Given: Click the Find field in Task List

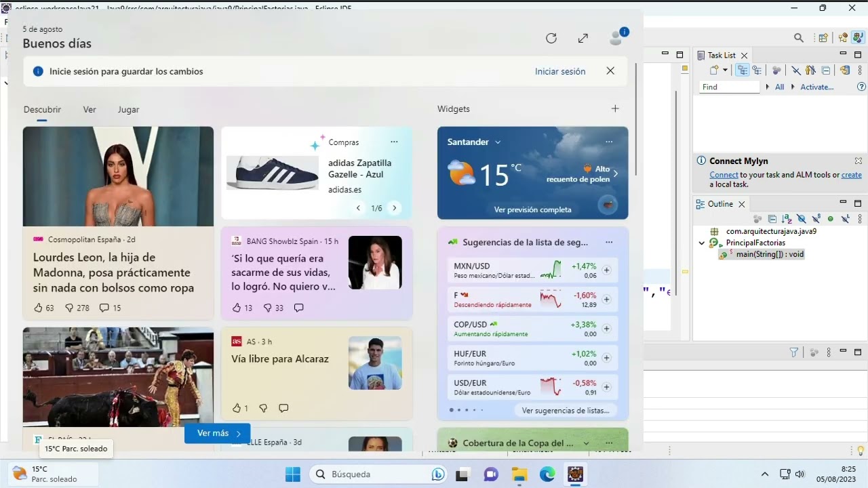Looking at the screenshot, I should pyautogui.click(x=730, y=87).
